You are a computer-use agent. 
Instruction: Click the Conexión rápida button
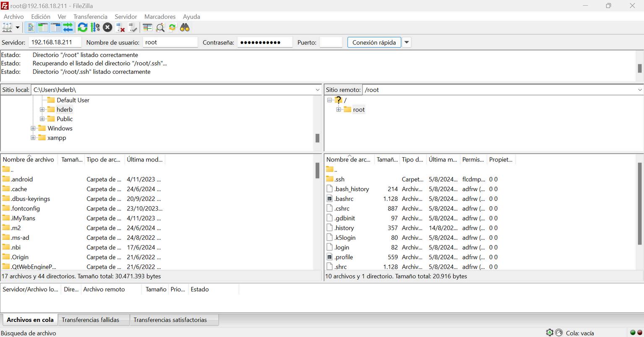pos(374,42)
